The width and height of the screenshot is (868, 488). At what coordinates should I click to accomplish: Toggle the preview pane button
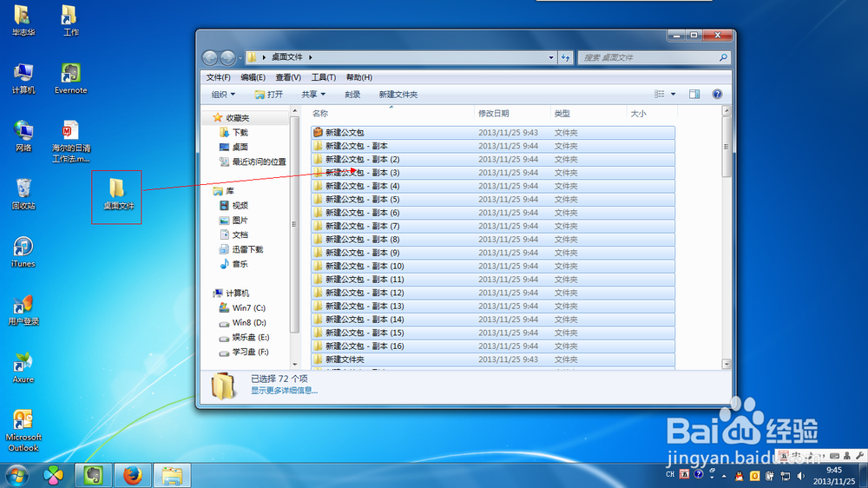(694, 94)
